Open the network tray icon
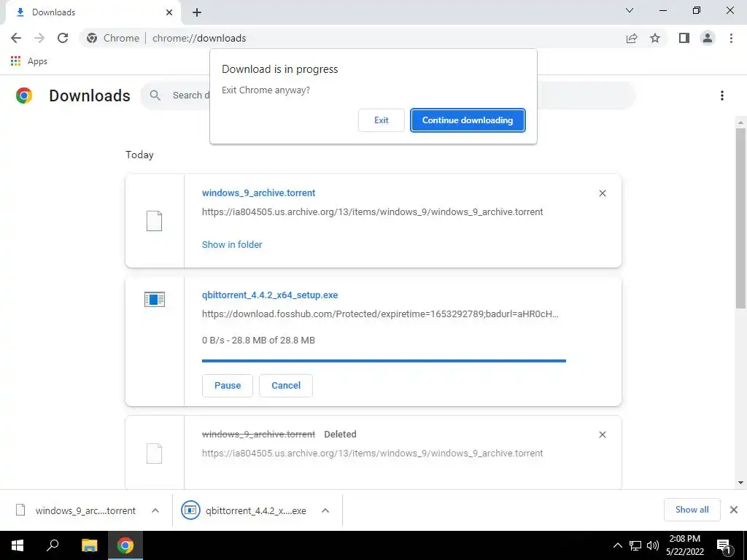 coord(635,545)
